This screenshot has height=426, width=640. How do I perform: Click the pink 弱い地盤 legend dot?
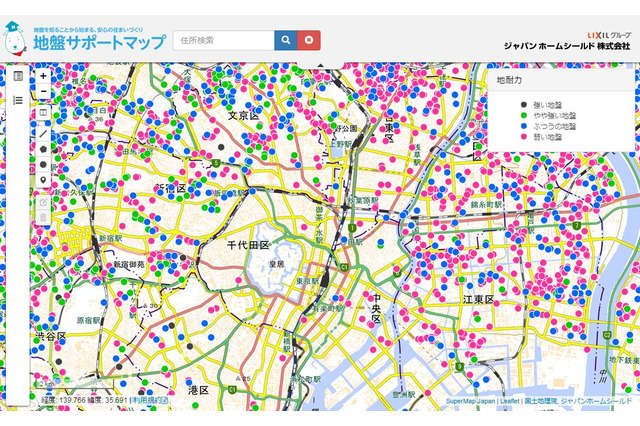tap(524, 137)
